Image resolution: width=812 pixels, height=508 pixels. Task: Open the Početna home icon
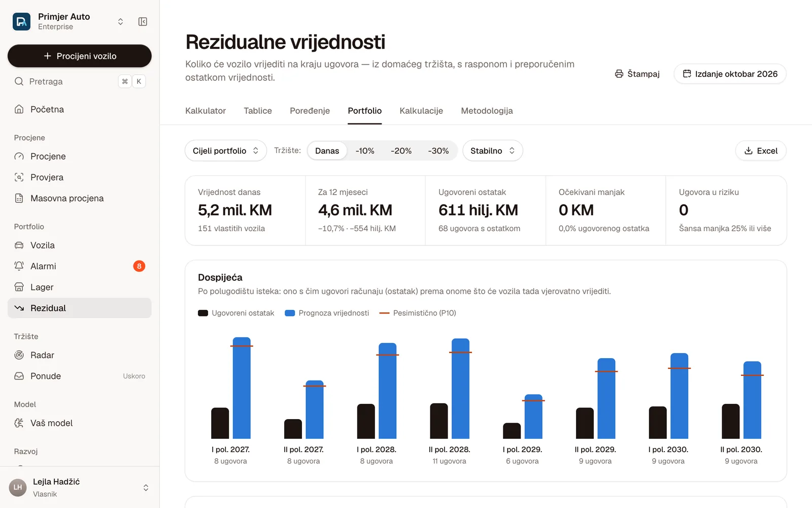point(19,109)
